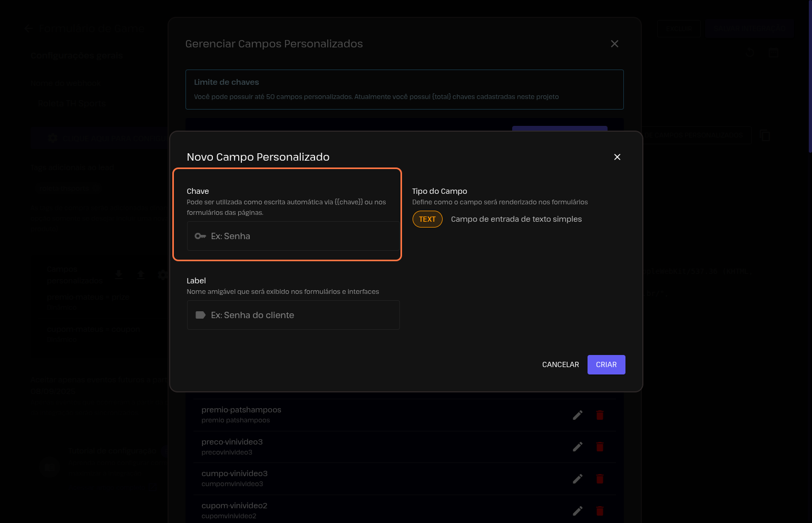The height and width of the screenshot is (523, 812).
Task: Close the Gerenciar Campos Personalizados panel
Action: point(614,44)
